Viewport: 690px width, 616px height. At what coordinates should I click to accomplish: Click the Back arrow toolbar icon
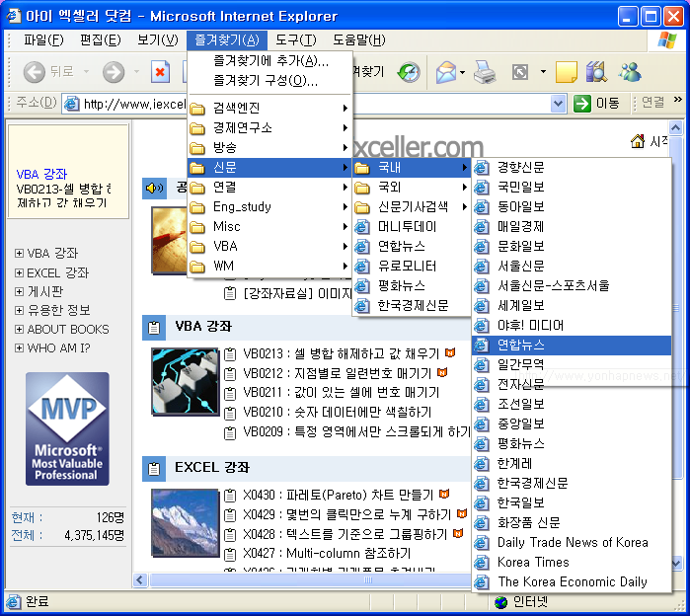pyautogui.click(x=35, y=72)
